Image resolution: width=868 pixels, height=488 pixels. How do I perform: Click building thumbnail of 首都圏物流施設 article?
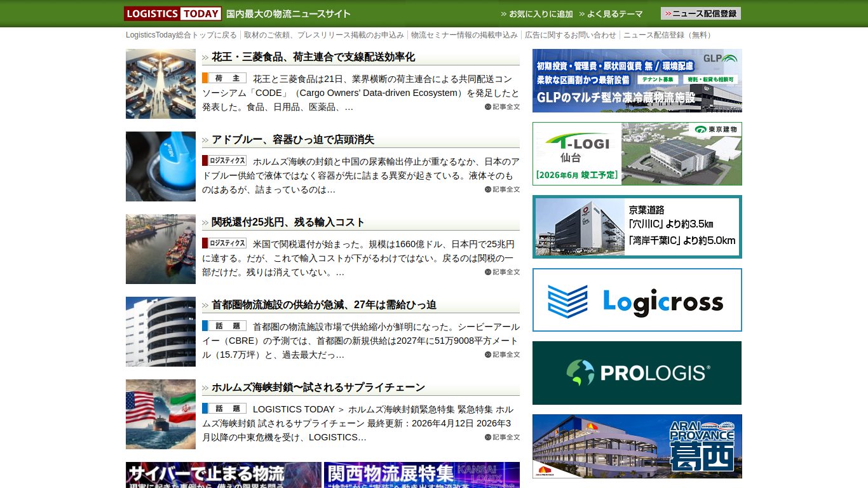pyautogui.click(x=161, y=332)
